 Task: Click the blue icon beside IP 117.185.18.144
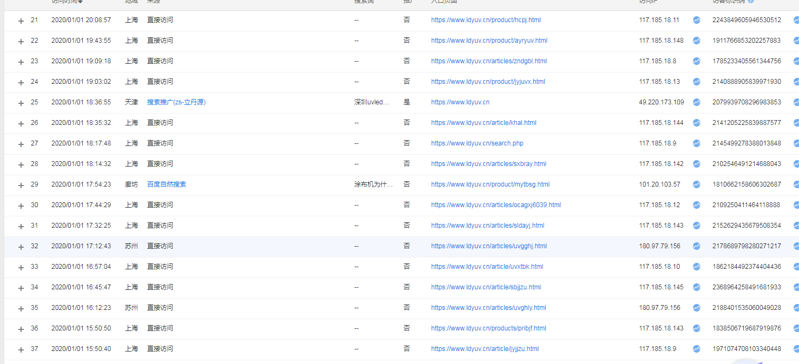tap(696, 122)
